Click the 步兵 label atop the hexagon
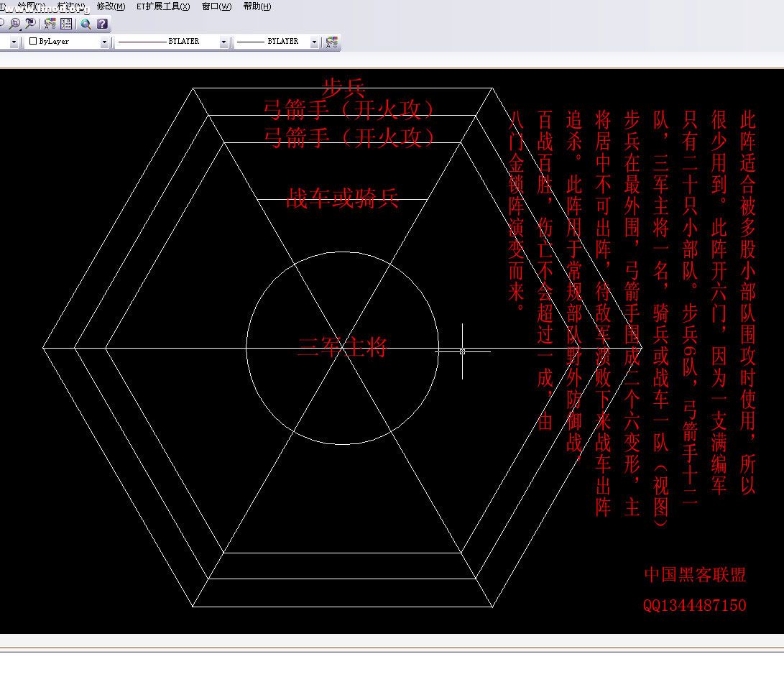Screen dimensions: 784x700 pos(343,88)
